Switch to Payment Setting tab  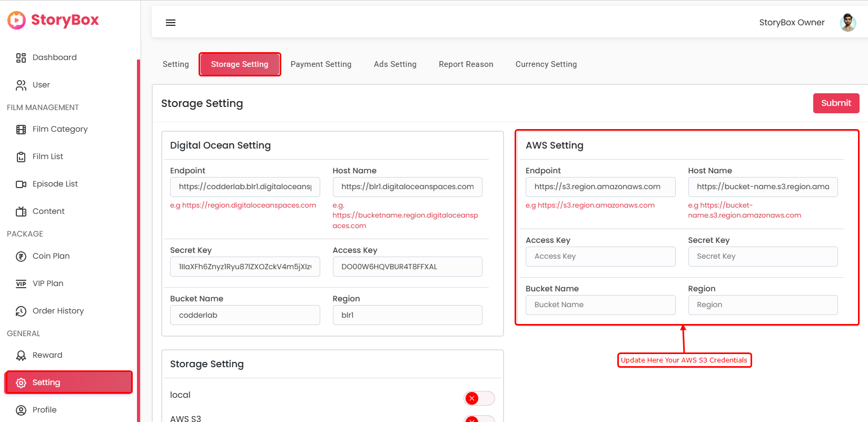[321, 64]
